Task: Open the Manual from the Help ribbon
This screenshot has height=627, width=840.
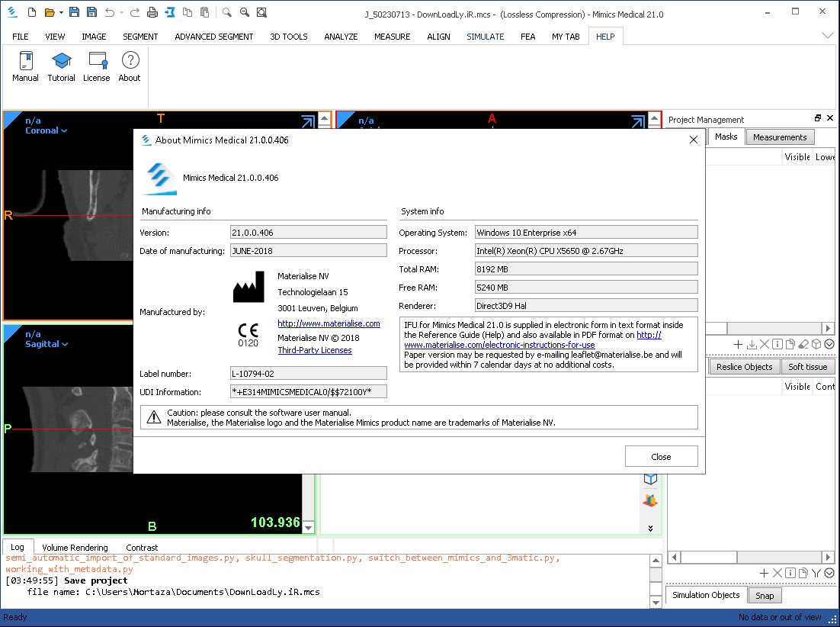Action: (25, 66)
